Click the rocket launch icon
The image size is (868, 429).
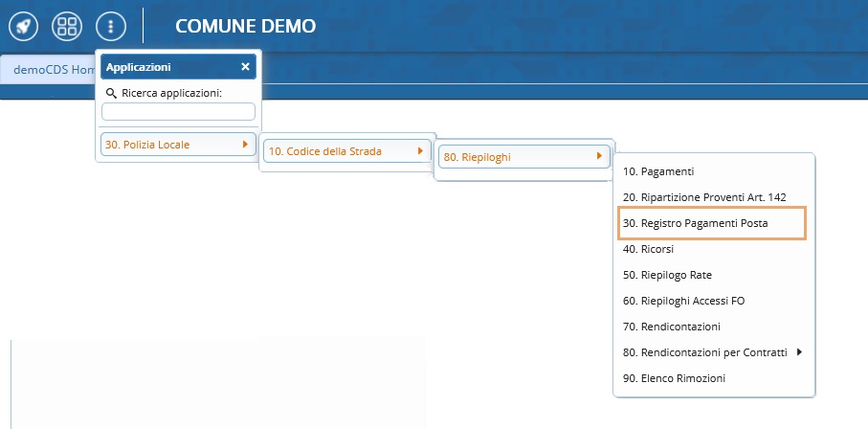point(23,26)
